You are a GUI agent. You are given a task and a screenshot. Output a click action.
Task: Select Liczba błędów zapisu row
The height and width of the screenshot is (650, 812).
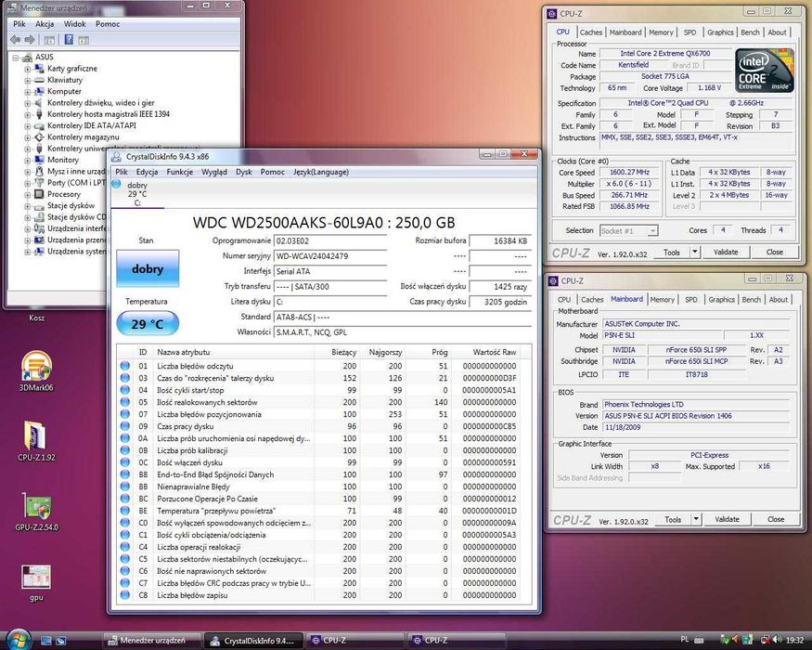pyautogui.click(x=324, y=595)
